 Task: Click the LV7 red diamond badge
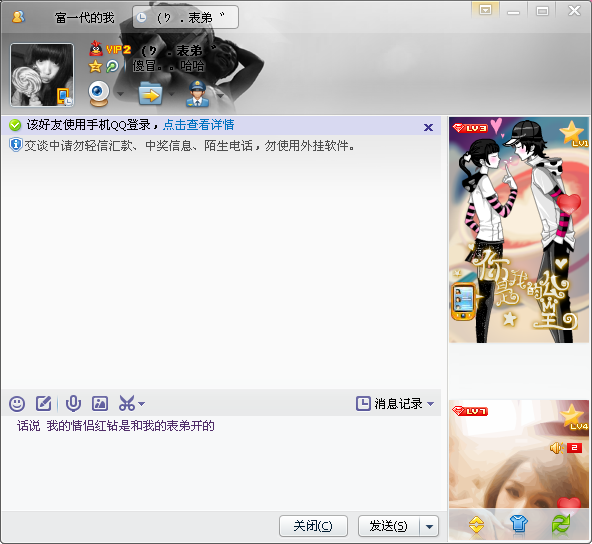(470, 411)
